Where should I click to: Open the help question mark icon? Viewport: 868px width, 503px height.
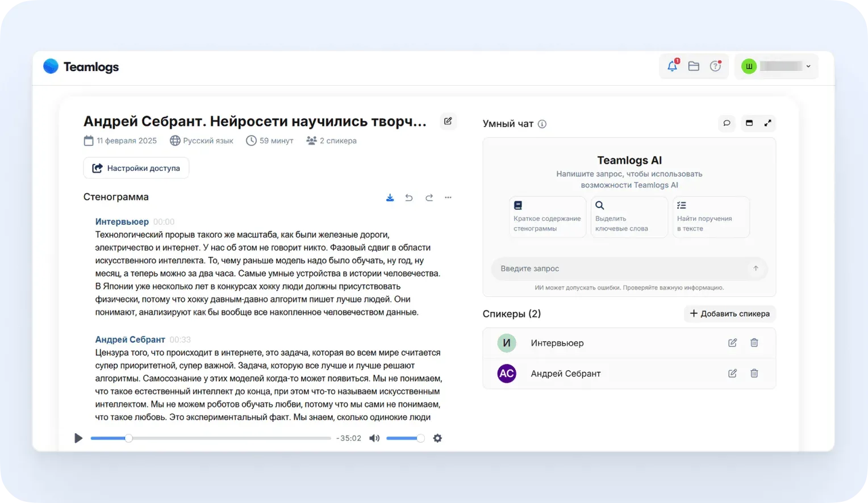click(716, 66)
